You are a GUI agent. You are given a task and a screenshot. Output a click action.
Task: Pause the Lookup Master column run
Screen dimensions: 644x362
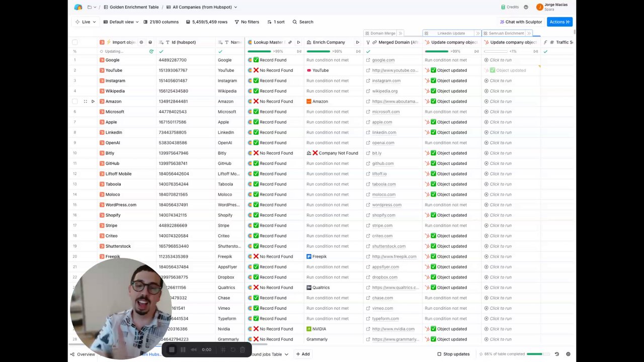tap(299, 51)
